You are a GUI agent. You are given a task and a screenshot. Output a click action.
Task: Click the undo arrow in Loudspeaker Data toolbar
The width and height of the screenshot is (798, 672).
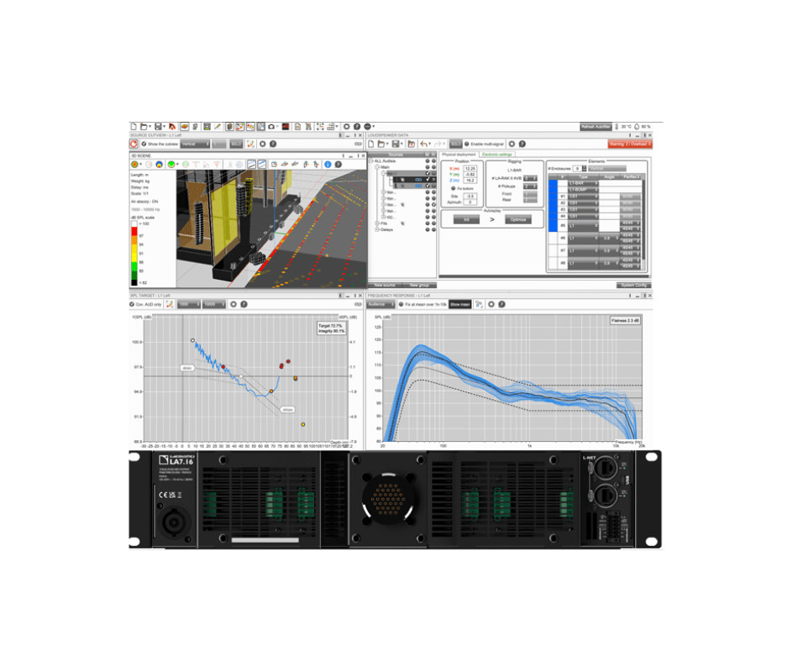[423, 144]
